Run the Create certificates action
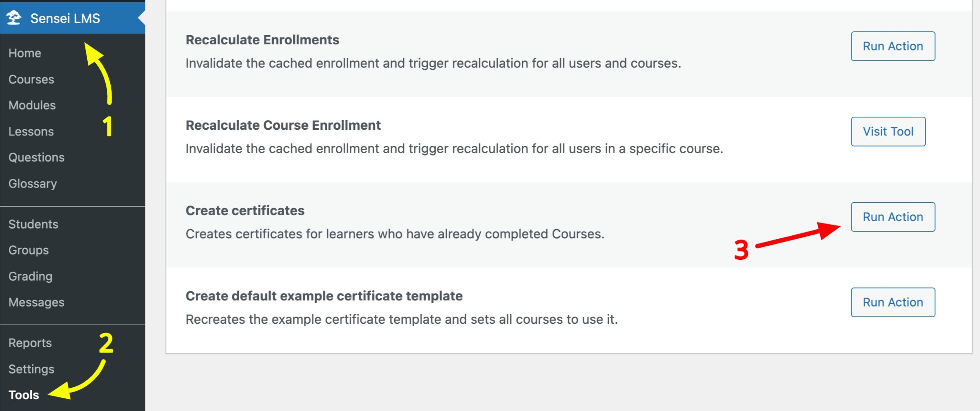This screenshot has width=980, height=411. point(893,217)
